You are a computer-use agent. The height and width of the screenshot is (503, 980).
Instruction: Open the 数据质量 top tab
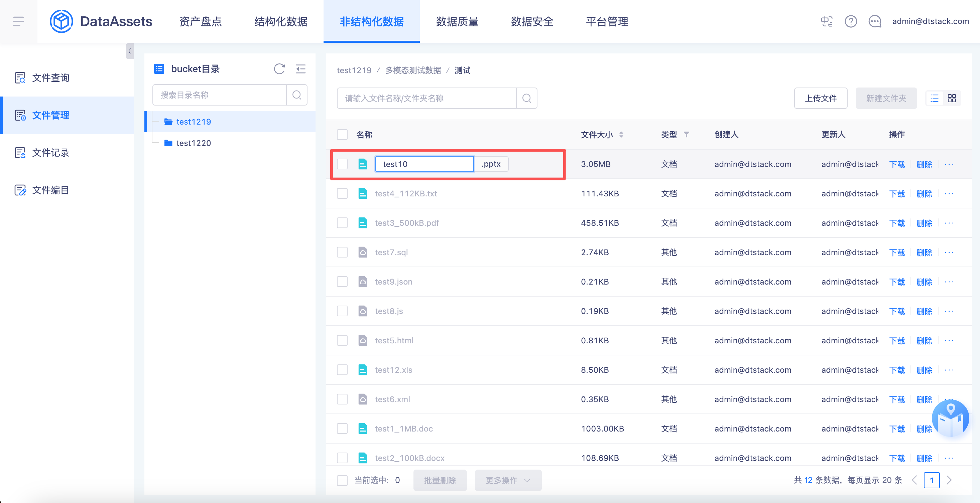(x=457, y=21)
